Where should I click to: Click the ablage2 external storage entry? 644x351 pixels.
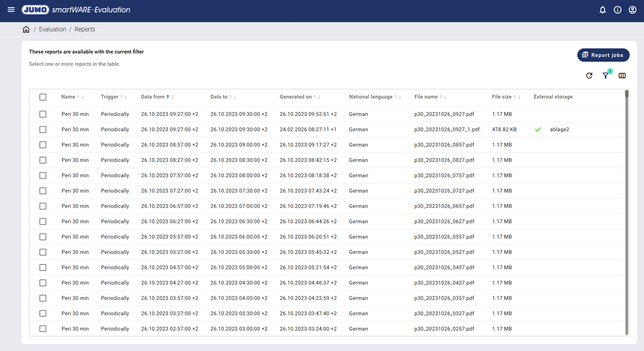[559, 130]
